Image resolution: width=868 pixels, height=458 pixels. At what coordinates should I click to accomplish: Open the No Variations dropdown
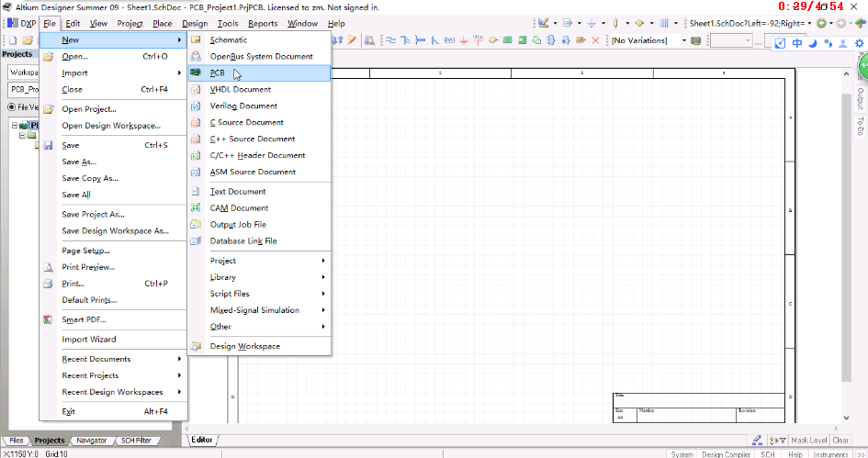tap(683, 40)
